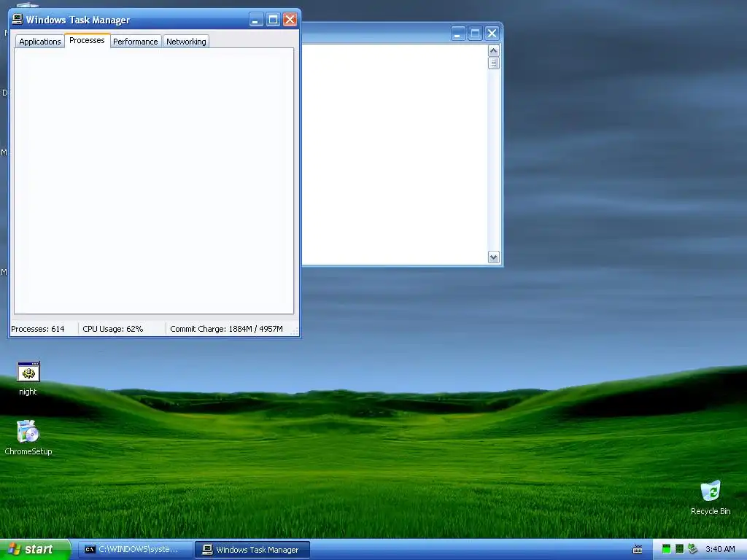
Task: Click scrollbar thumb in background window
Action: coord(494,63)
